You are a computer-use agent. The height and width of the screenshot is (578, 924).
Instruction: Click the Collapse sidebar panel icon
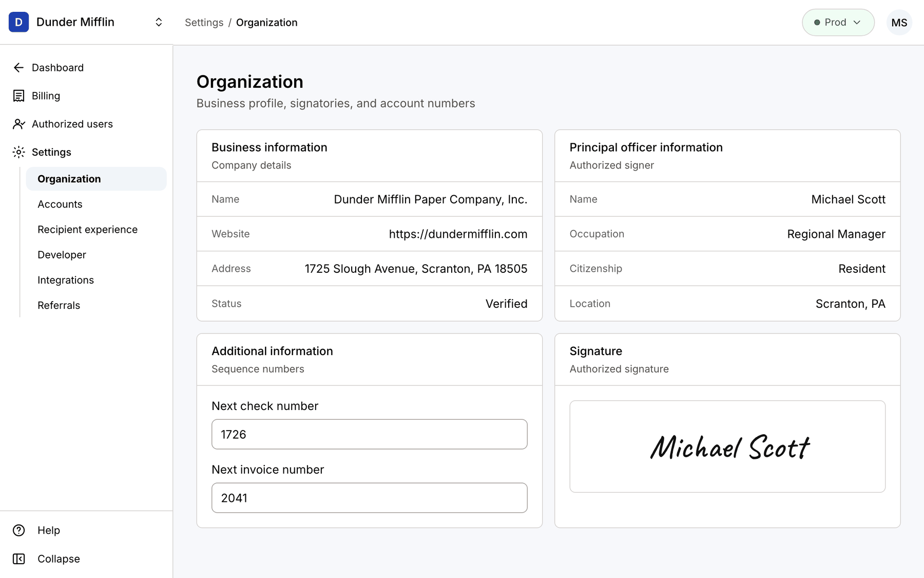pyautogui.click(x=19, y=558)
